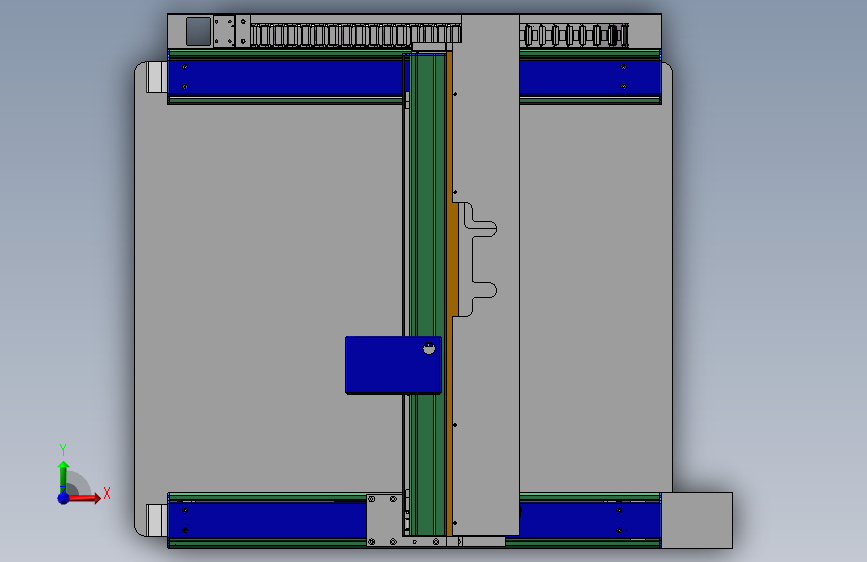Select the dark square block at top left

tap(199, 31)
